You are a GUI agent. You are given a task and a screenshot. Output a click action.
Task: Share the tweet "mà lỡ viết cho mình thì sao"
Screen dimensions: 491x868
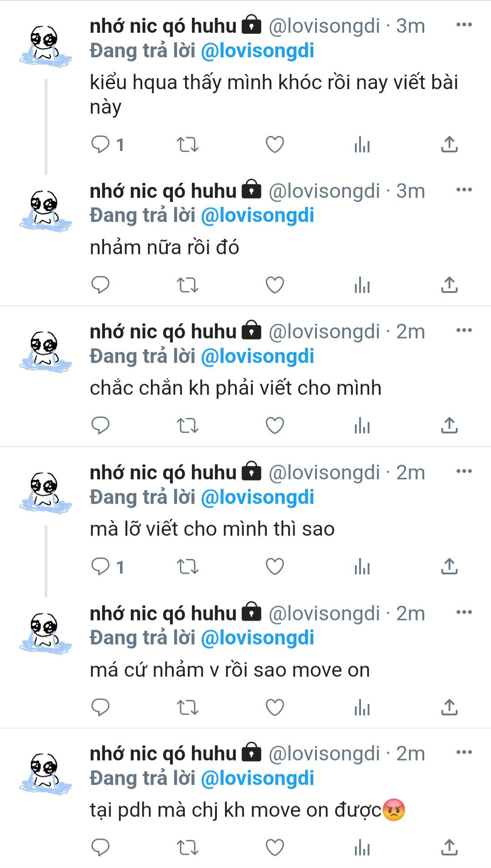click(449, 566)
